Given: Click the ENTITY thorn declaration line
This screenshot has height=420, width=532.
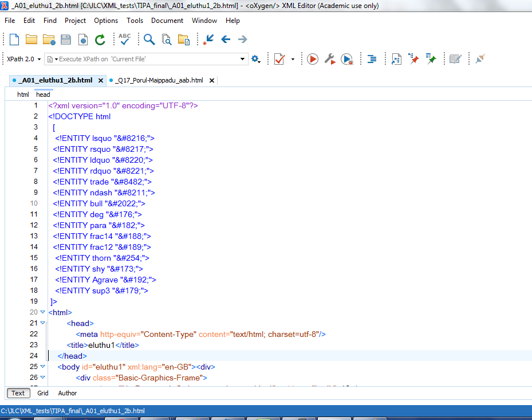Looking at the screenshot, I should 102,258.
